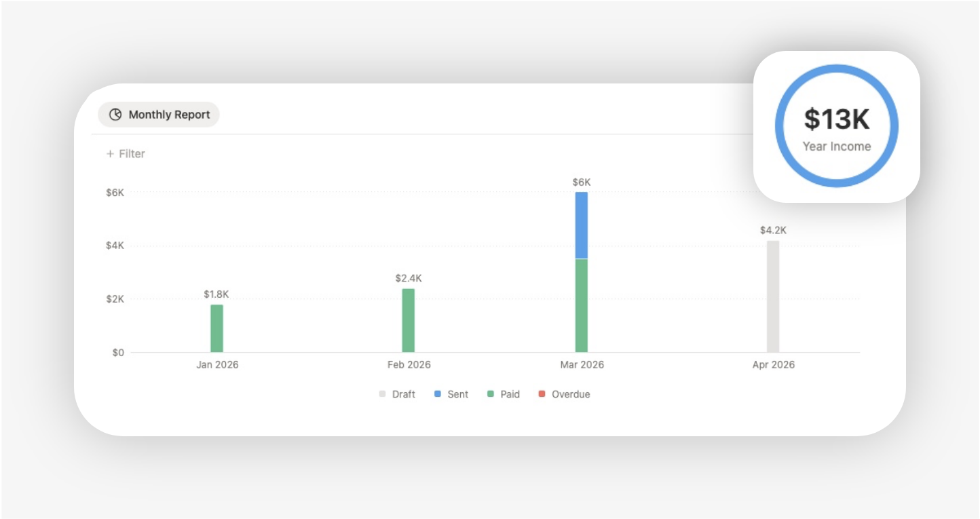The width and height of the screenshot is (980, 519).
Task: Toggle the Paid series in the legend
Action: [510, 394]
